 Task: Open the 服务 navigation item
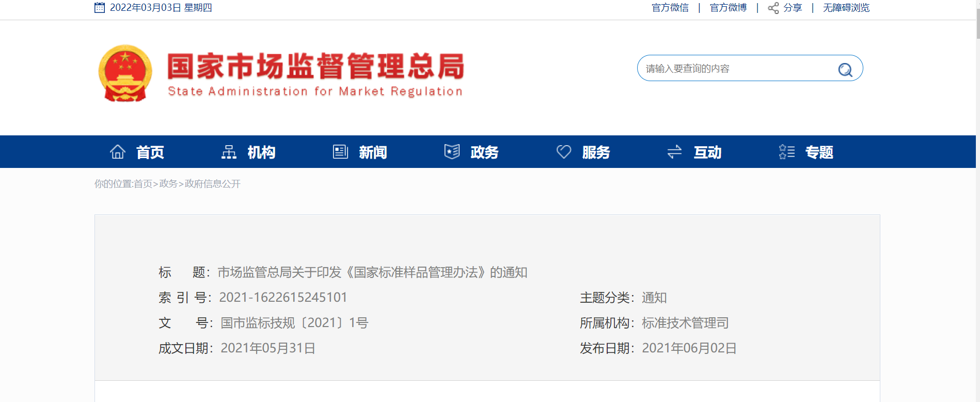point(596,152)
